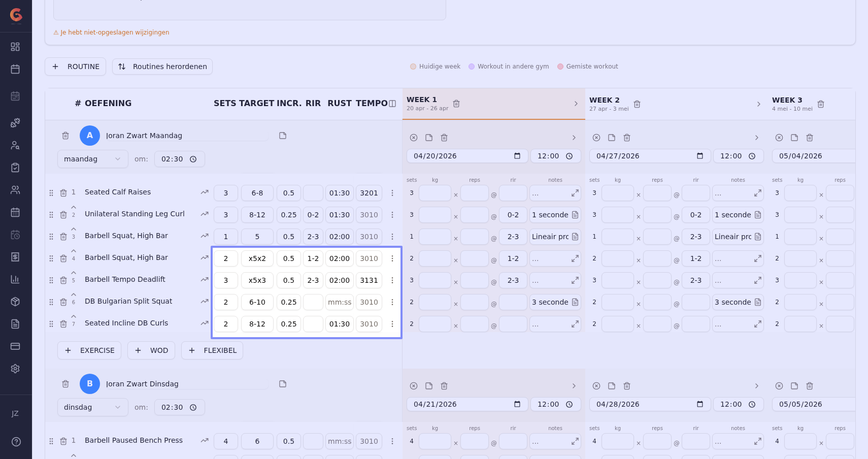
Task: Select the Gemiste workout legend label
Action: (x=592, y=67)
